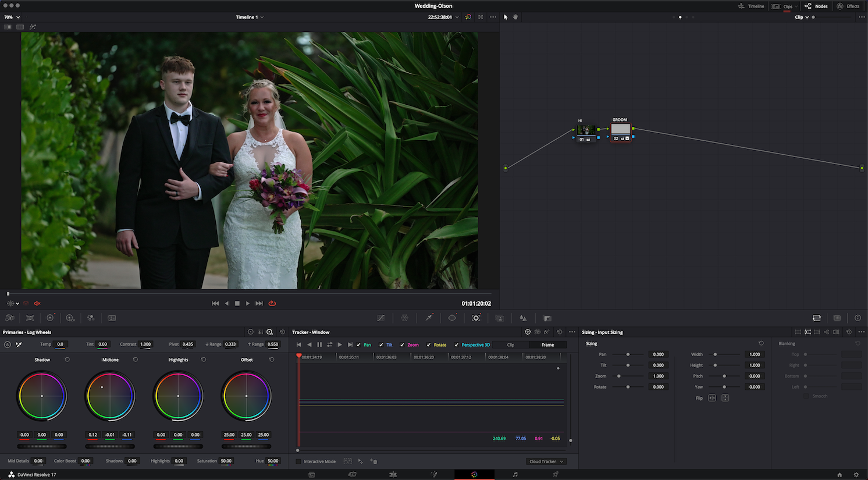Track forward in the Tracker
The width and height of the screenshot is (868, 480).
coord(340,345)
